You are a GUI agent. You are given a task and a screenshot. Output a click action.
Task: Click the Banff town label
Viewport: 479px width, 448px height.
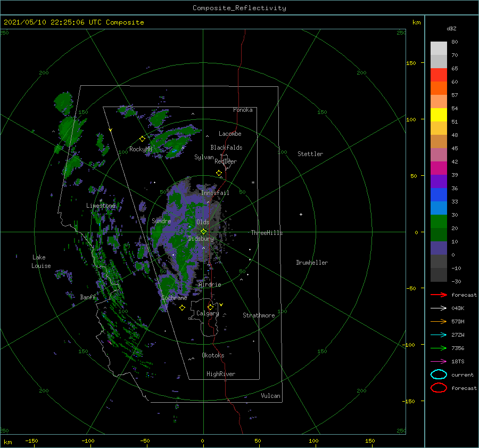(88, 297)
